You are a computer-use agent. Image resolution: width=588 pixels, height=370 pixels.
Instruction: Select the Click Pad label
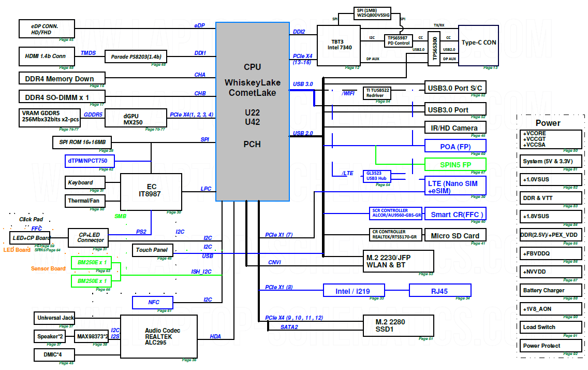(x=31, y=219)
